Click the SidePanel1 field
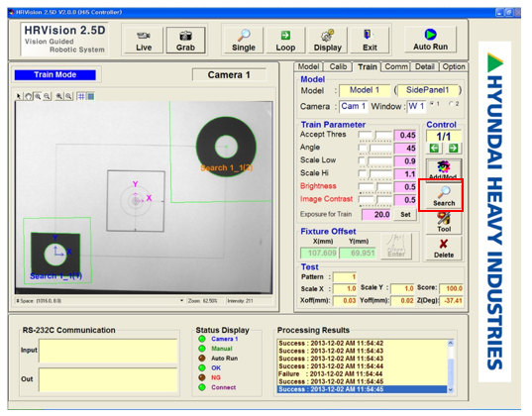The image size is (532, 416). click(x=428, y=90)
